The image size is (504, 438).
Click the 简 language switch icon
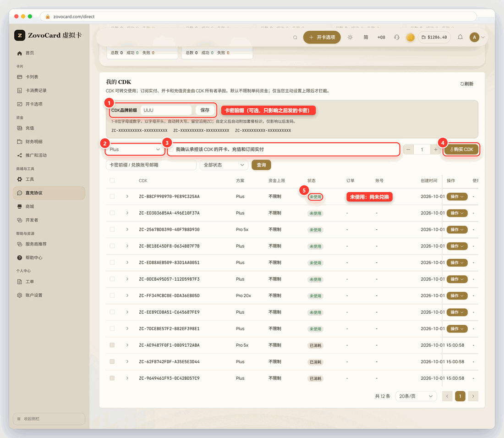click(366, 37)
